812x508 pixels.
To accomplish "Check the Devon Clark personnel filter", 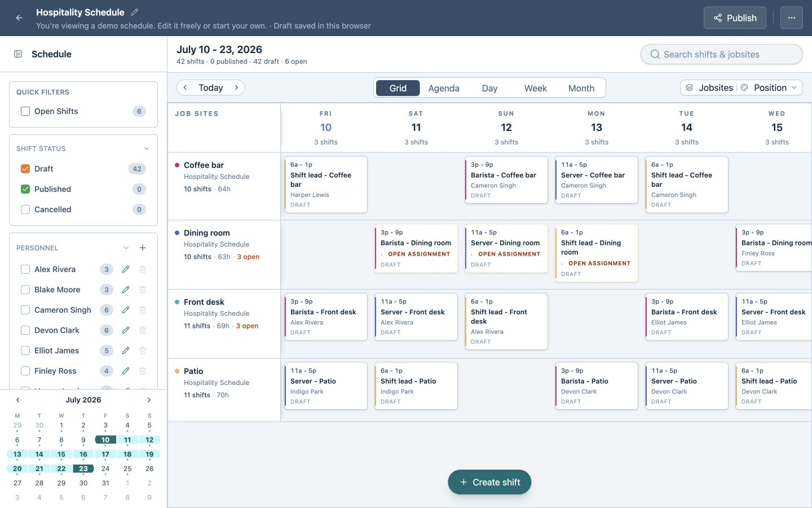I will [x=25, y=330].
